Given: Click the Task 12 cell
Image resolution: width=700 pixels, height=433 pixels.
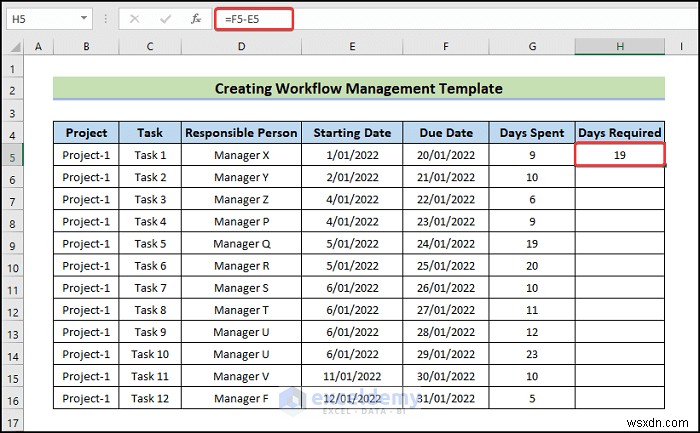Looking at the screenshot, I should point(150,398).
